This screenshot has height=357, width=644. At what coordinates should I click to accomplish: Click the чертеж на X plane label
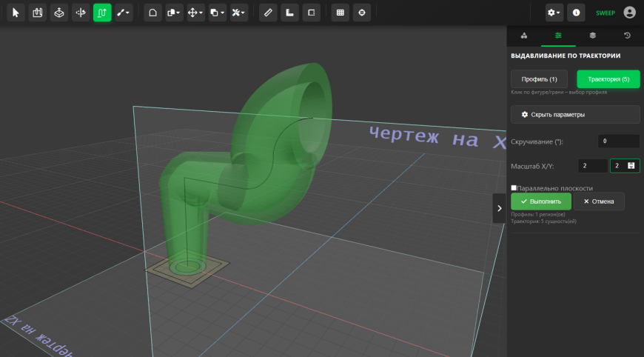click(x=437, y=138)
